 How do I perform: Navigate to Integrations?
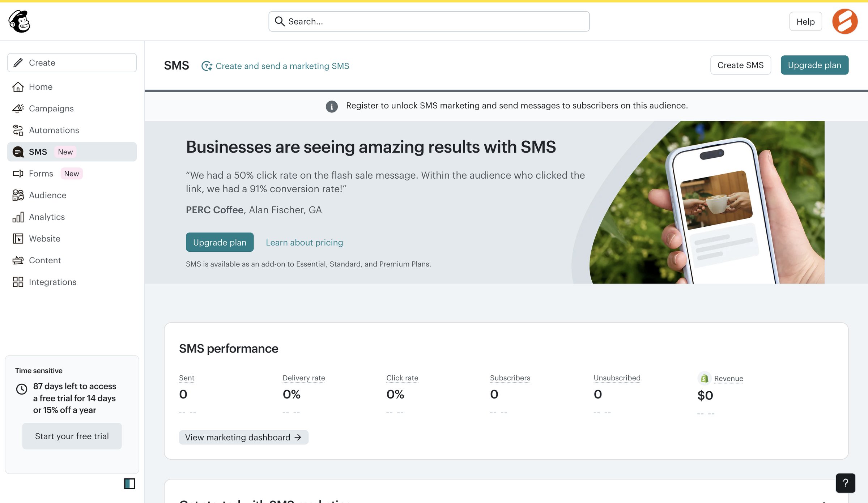click(x=72, y=282)
